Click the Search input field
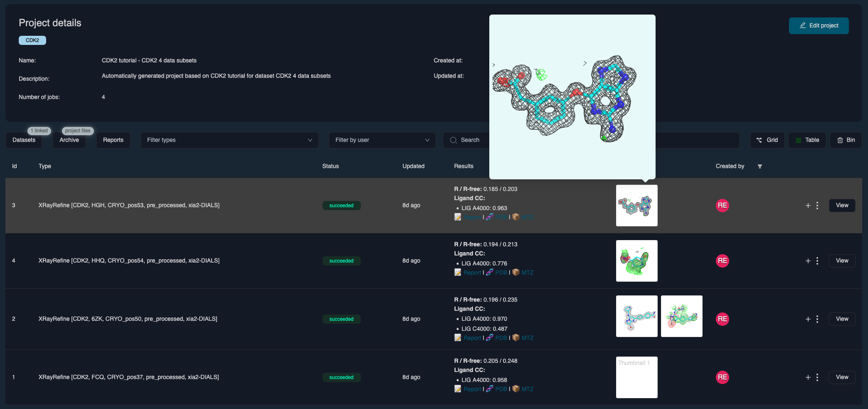Screen dimensions: 868x409 click(x=470, y=140)
